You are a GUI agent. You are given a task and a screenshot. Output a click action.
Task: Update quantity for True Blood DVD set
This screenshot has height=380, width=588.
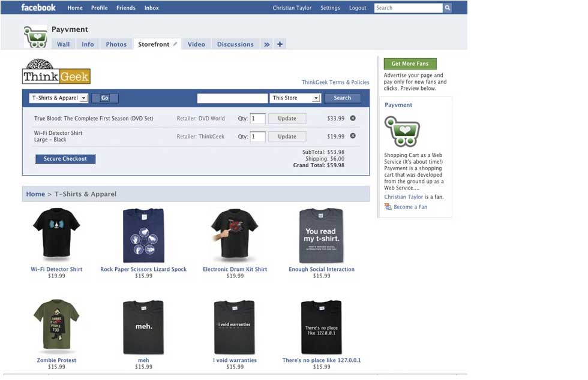coord(287,119)
